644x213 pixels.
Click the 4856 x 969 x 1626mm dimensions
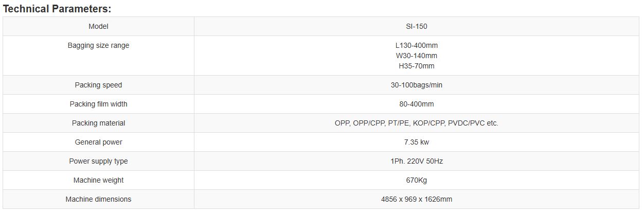[416, 199]
